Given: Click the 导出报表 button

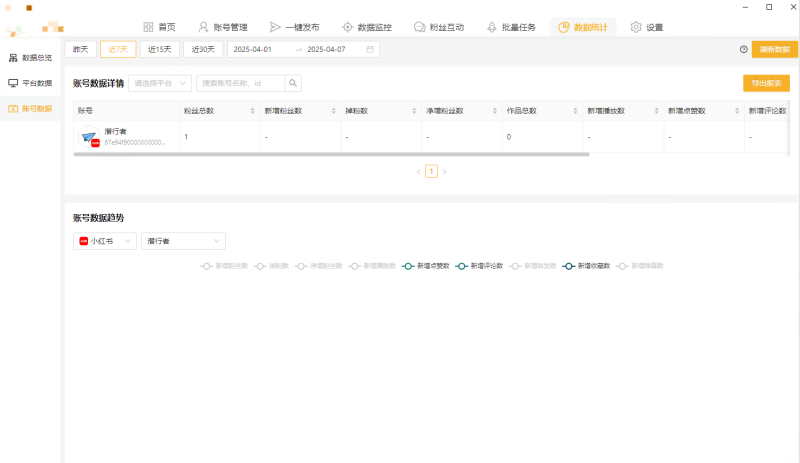Looking at the screenshot, I should click(x=766, y=83).
